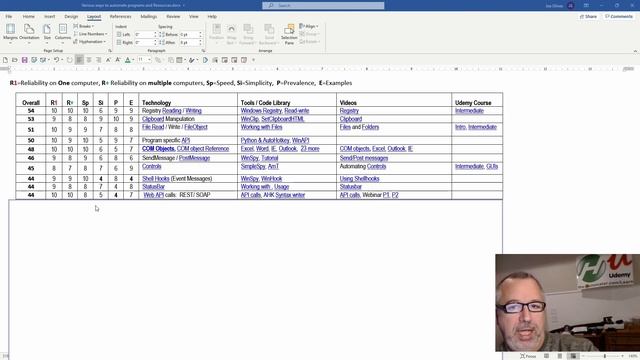640x360 pixels.
Task: Open the File tab
Action: tap(9, 16)
